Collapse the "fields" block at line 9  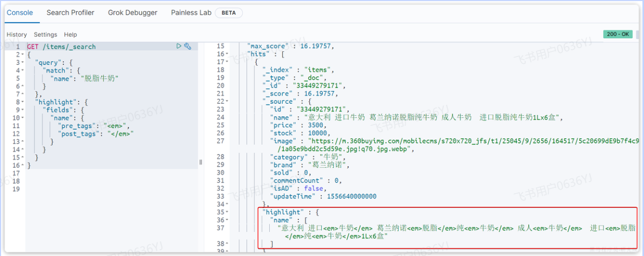click(23, 110)
